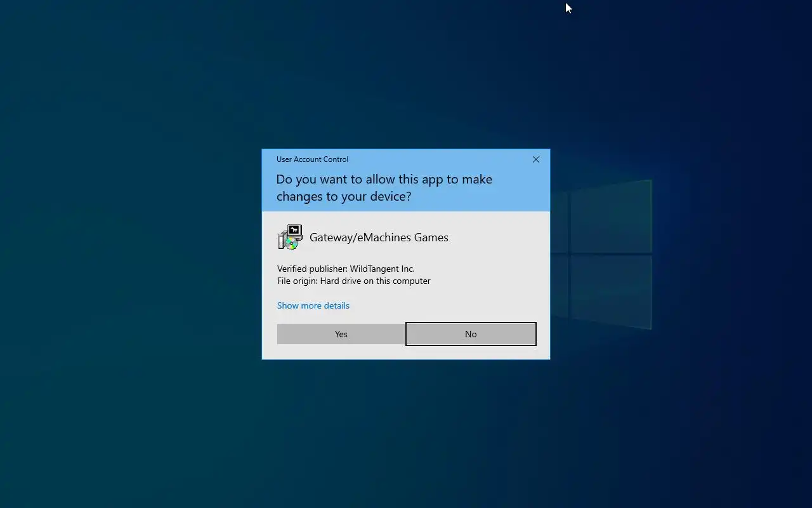Click the Verified publisher: WildTangent Inc. text
Screen dimensions: 812x508
pos(346,269)
